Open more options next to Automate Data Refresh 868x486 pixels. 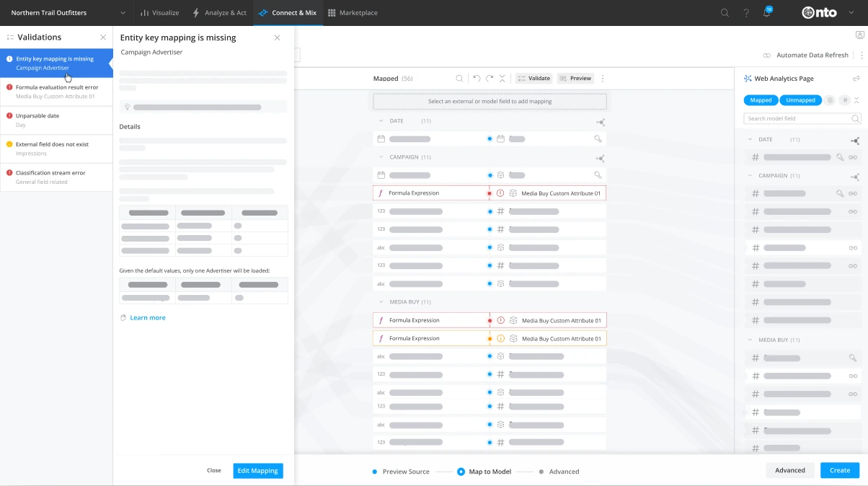pos(862,56)
